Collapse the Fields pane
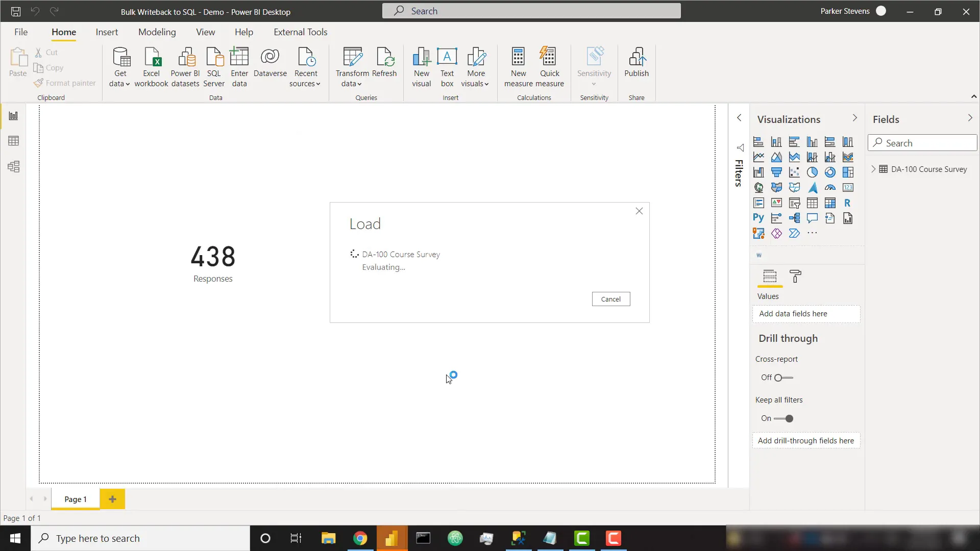The width and height of the screenshot is (980, 551). 970,118
